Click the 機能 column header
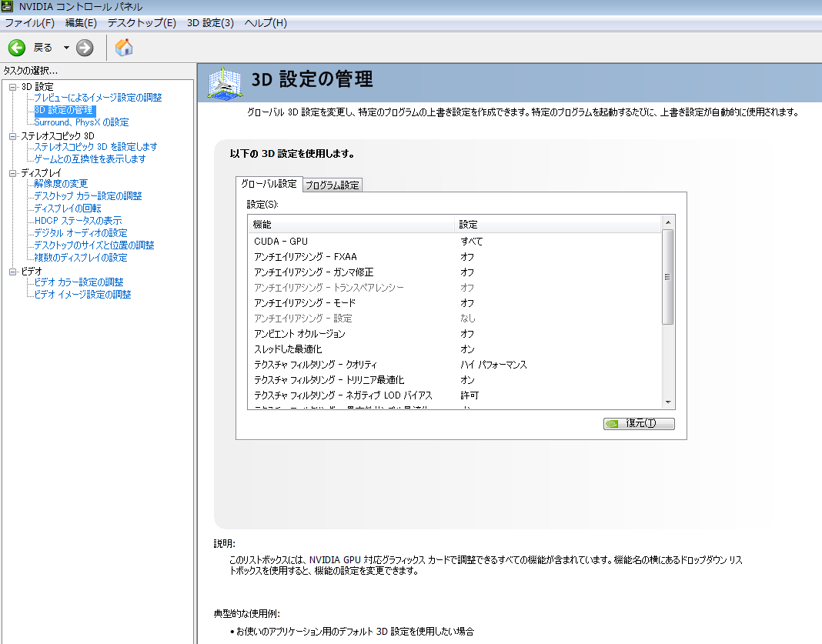Image resolution: width=822 pixels, height=644 pixels. (x=351, y=225)
